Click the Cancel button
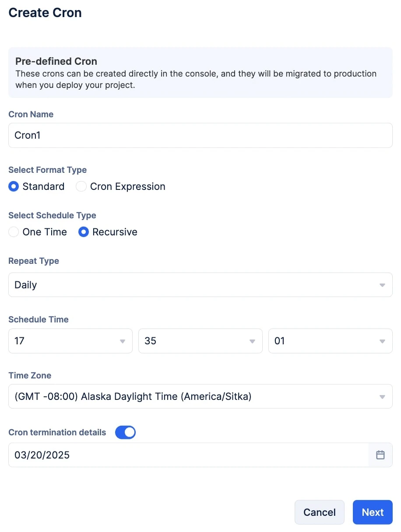Screen dimensions: 401x532 point(320,512)
